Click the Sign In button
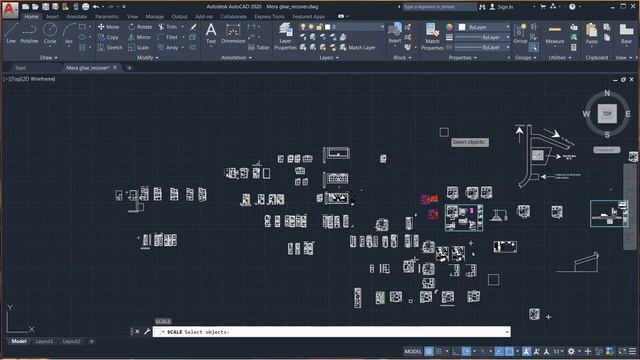Viewport: 640px width, 360px height. (x=502, y=7)
